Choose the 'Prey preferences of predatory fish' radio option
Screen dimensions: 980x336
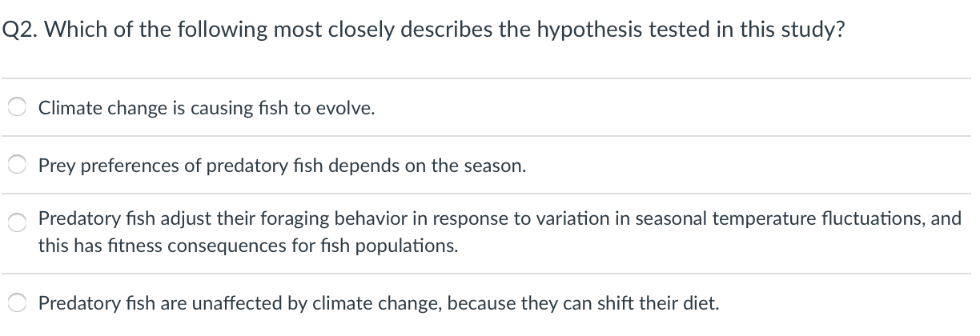tap(18, 166)
